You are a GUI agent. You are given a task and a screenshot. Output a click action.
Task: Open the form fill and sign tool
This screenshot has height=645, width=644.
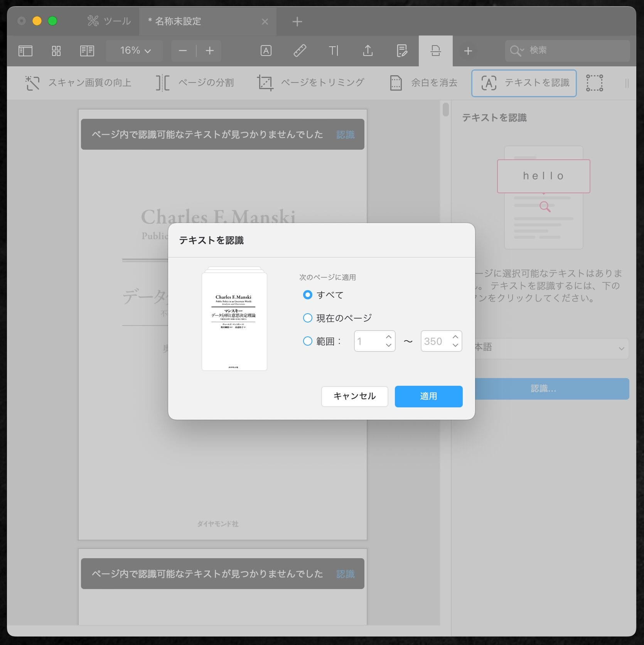pyautogui.click(x=402, y=51)
